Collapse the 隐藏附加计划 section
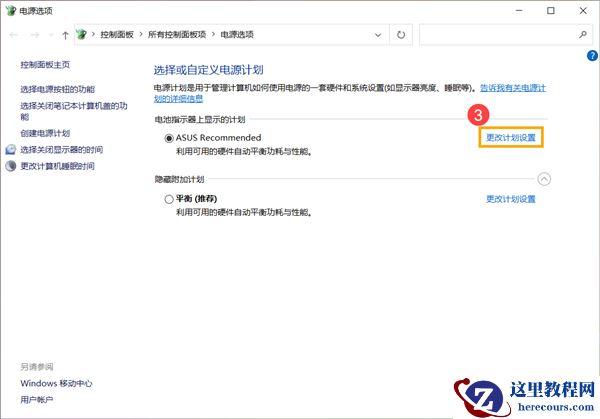Image resolution: width=600 pixels, height=419 pixels. 544,179
